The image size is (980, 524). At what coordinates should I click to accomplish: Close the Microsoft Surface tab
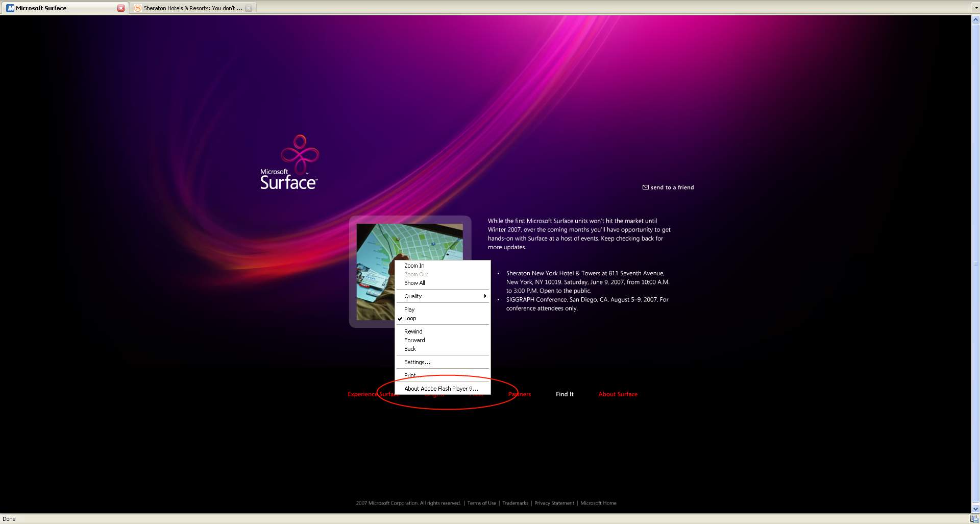[121, 8]
